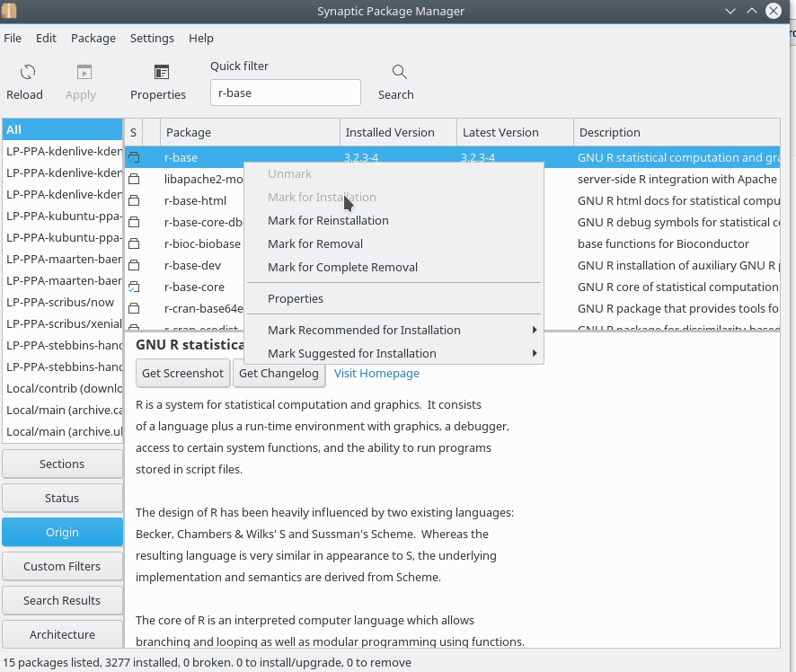796x672 pixels.
Task: Click the Apply toolbar icon
Action: pos(84,72)
